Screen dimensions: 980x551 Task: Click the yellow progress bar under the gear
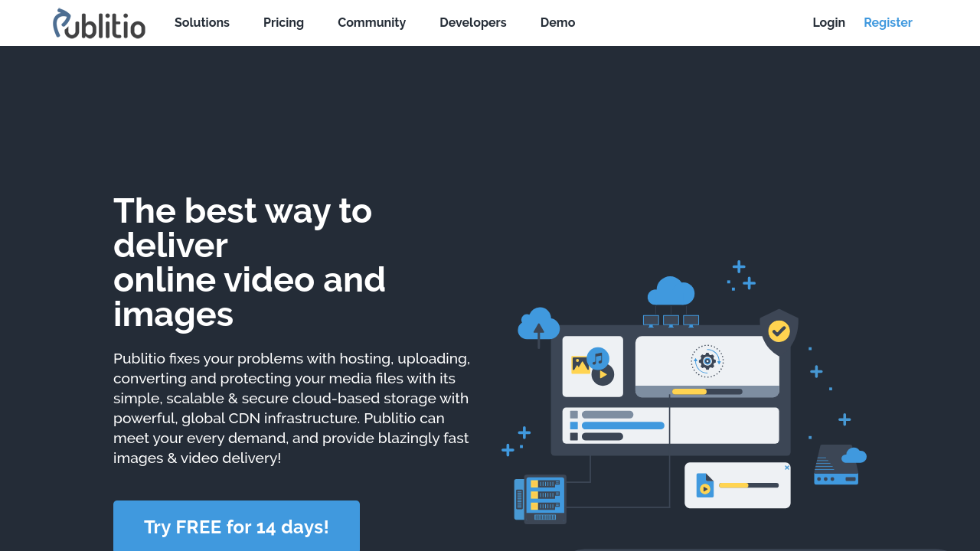click(x=690, y=392)
